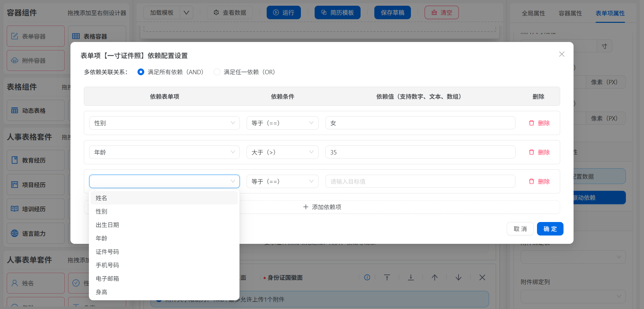
Task: Click the 请输入目标值 input field
Action: click(420, 182)
